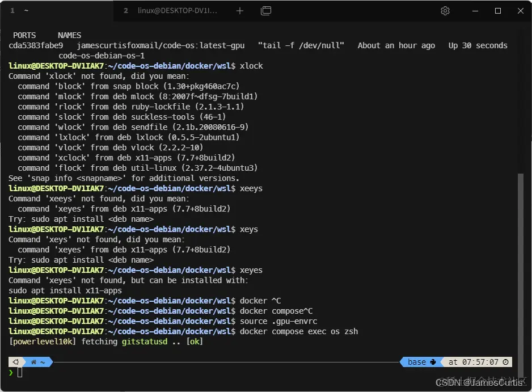Screen dimensions: 532x392
Task: Click the home directory prompt segment
Action: (38, 362)
